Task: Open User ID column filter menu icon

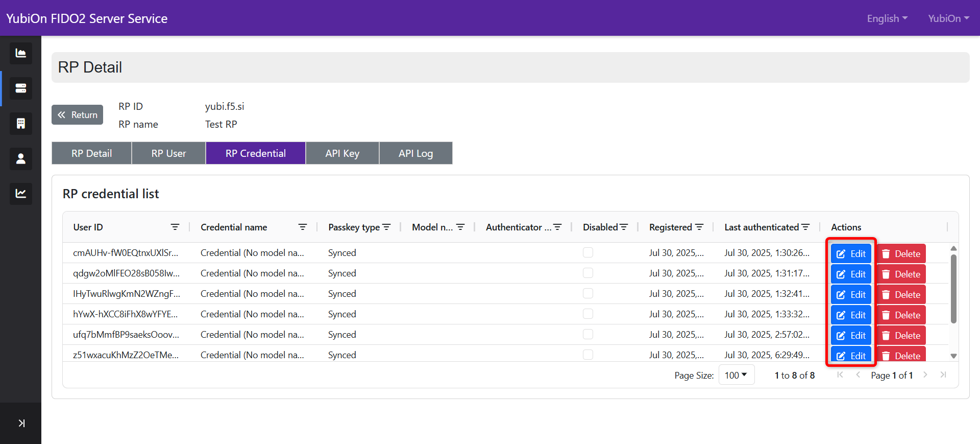Action: pyautogui.click(x=175, y=227)
